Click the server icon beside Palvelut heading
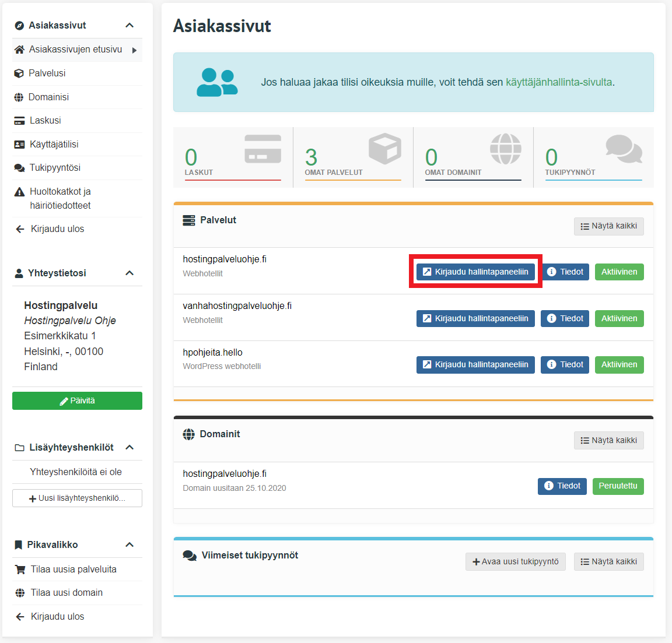 [x=189, y=220]
